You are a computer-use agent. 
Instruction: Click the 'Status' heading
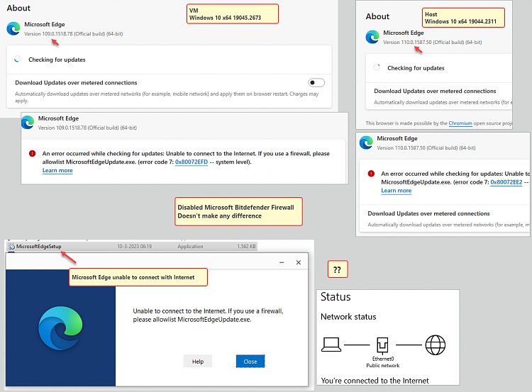point(336,297)
